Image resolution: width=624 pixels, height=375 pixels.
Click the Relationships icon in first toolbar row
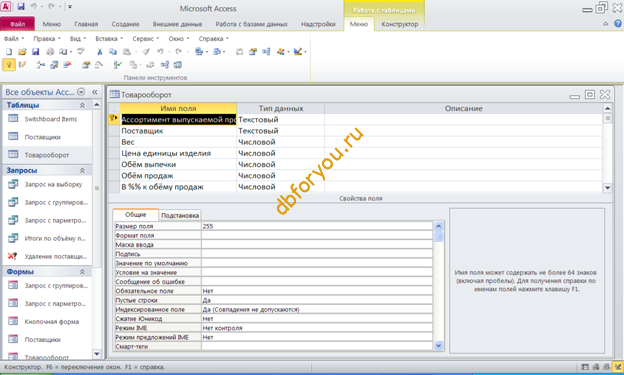(x=266, y=52)
